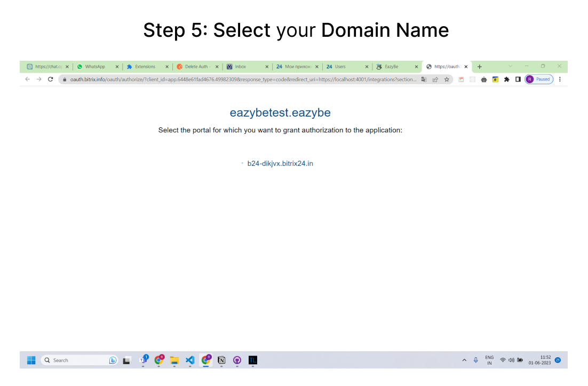Switch to the https://chat tab
Viewport: 588px width, 386px height.
click(x=47, y=67)
